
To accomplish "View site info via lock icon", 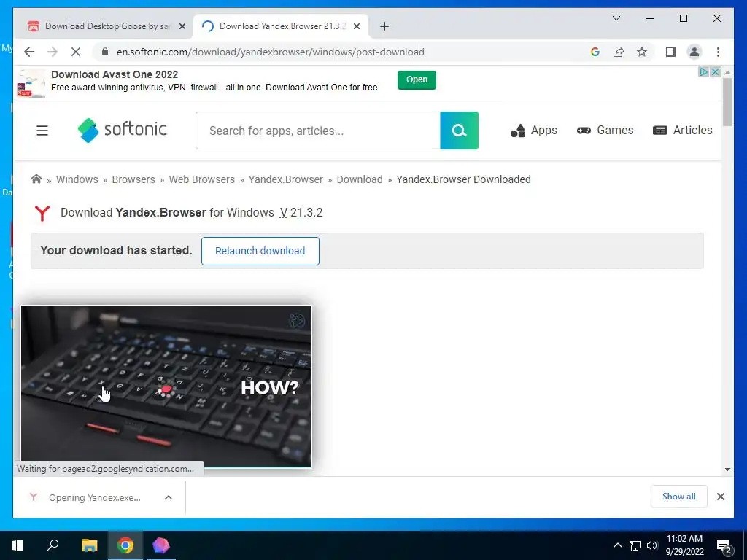I will tap(105, 52).
